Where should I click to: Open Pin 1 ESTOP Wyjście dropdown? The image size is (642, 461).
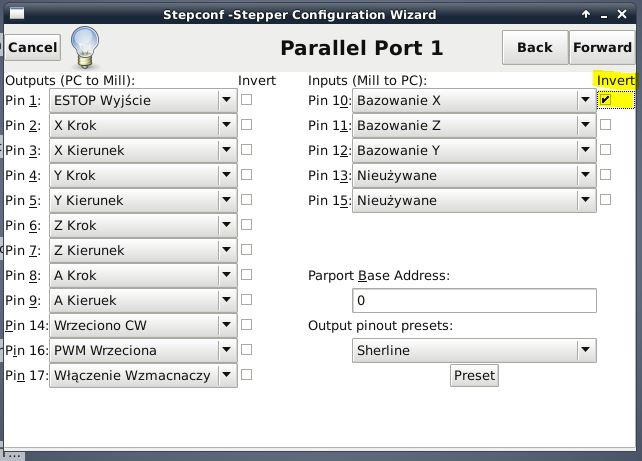point(143,101)
